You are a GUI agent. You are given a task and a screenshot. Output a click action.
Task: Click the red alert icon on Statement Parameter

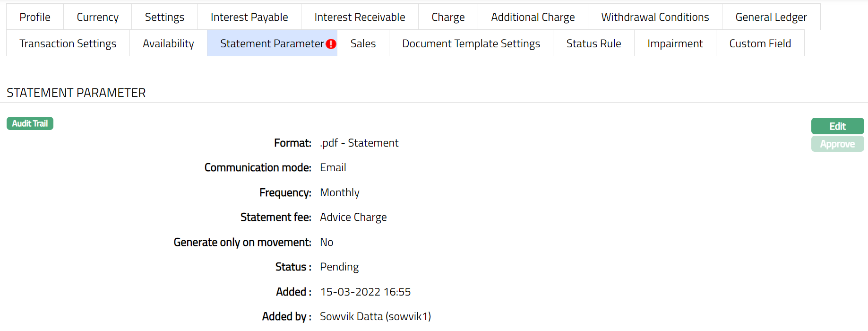(331, 44)
